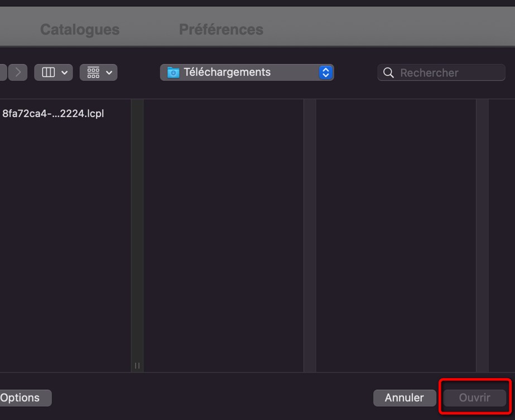Select the 8fa72ca4-…2224.lcpl file
This screenshot has width=515, height=420.
[x=53, y=114]
